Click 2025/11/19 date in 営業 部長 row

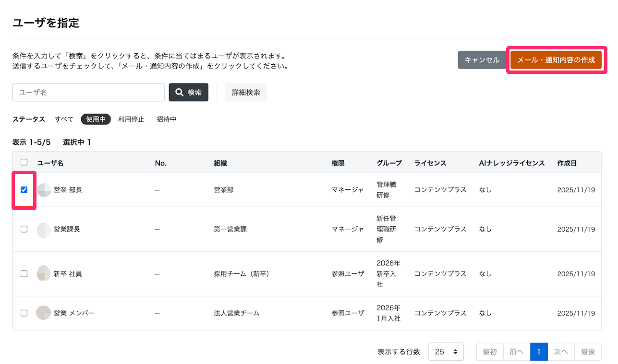point(576,190)
